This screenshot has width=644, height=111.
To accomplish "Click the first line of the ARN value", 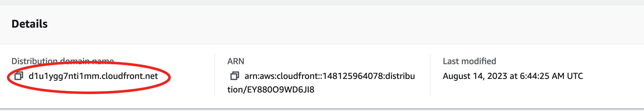I will coord(329,76).
